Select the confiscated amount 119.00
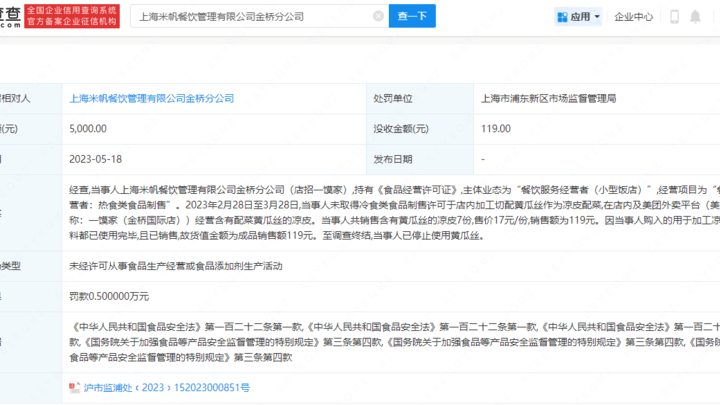 coord(495,129)
